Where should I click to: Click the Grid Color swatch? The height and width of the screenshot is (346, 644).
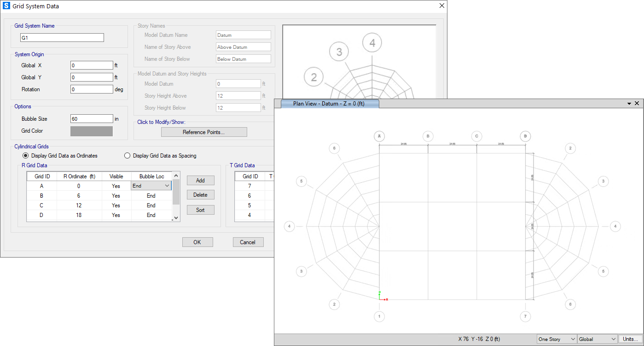tap(92, 131)
